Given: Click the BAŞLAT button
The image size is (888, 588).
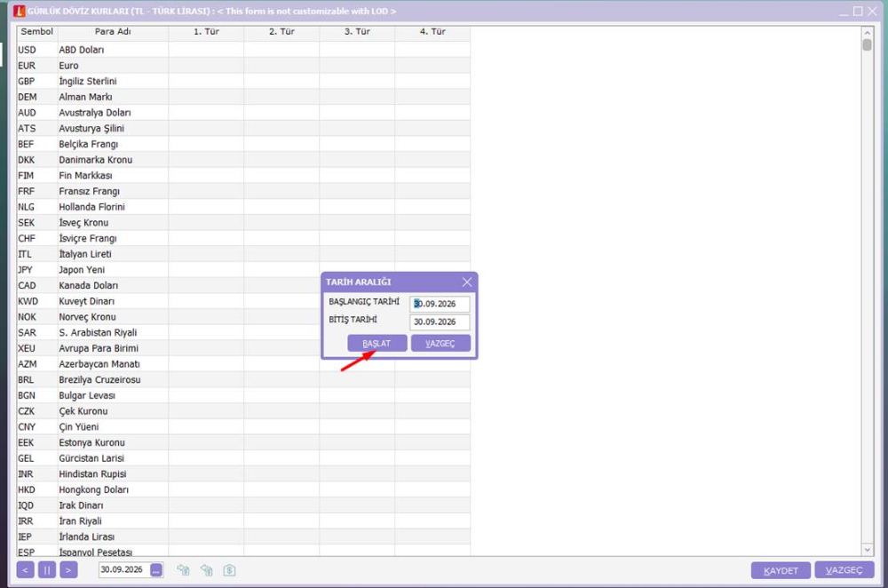Looking at the screenshot, I should pyautogui.click(x=377, y=343).
